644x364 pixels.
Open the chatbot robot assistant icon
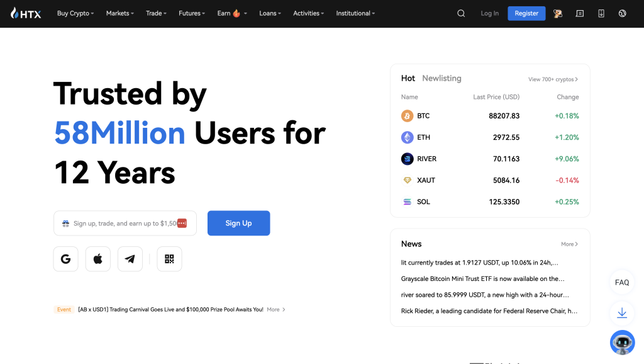click(x=622, y=342)
